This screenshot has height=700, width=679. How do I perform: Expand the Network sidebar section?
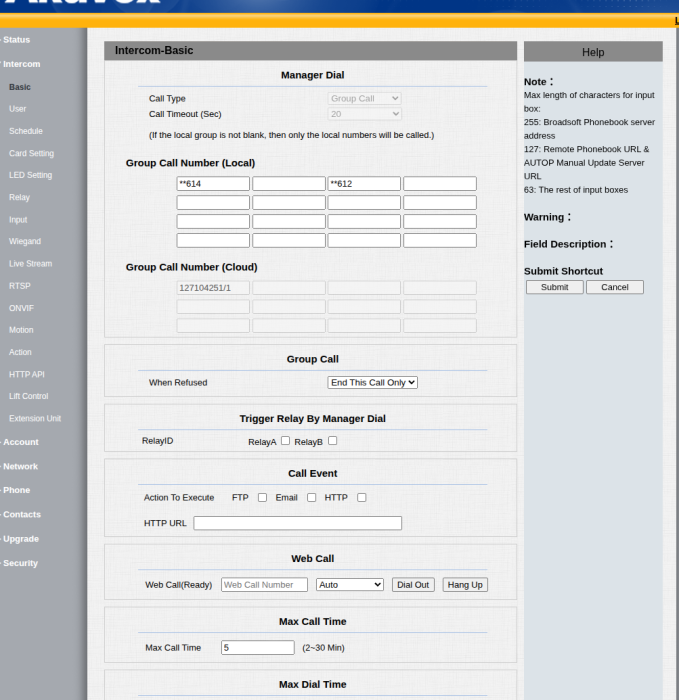click(21, 467)
